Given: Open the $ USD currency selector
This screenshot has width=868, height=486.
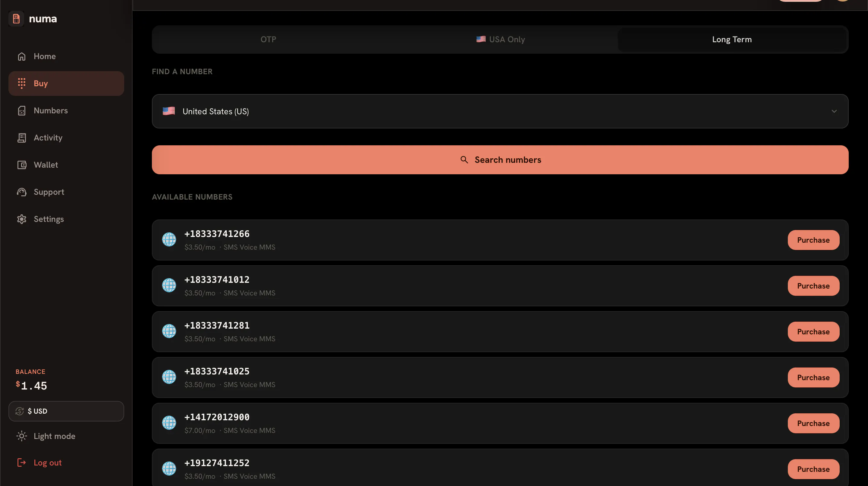Looking at the screenshot, I should click(66, 411).
